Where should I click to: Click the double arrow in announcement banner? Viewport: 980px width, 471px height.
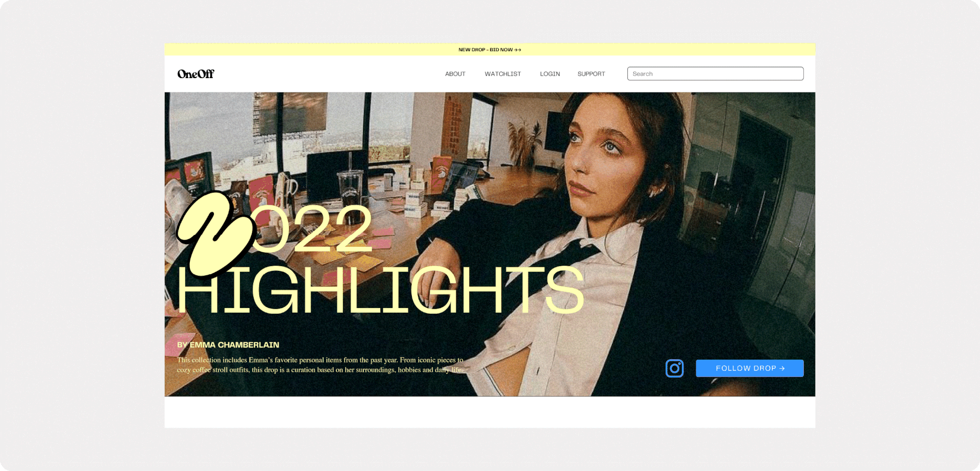pyautogui.click(x=518, y=50)
